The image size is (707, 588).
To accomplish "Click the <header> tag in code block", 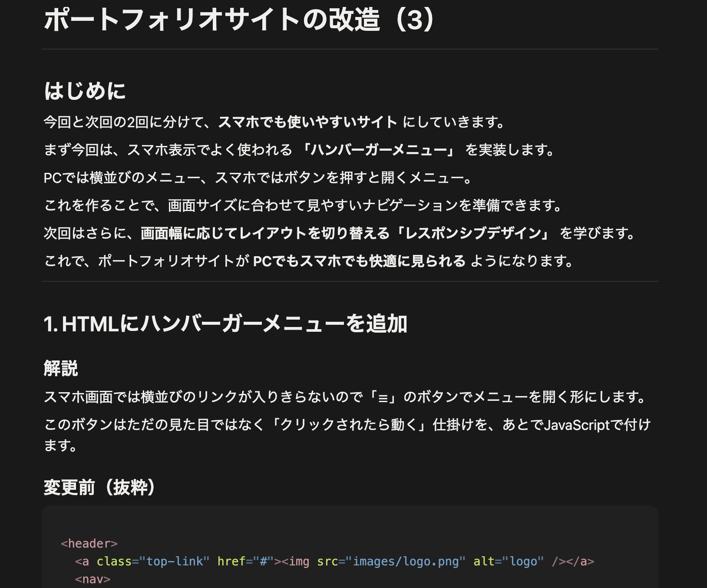I will pos(89,544).
